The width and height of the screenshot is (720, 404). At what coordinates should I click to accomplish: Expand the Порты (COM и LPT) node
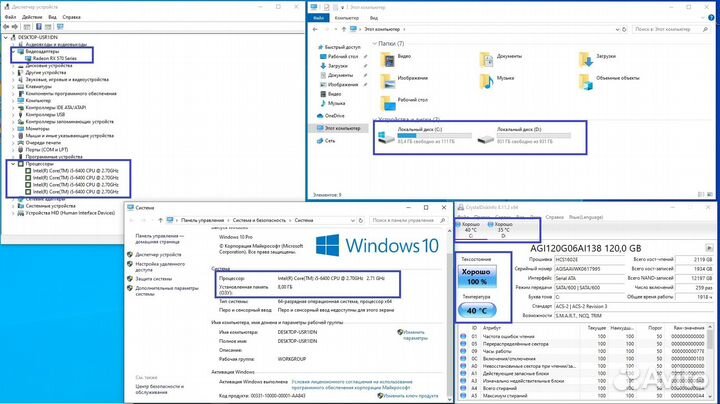coord(13,150)
